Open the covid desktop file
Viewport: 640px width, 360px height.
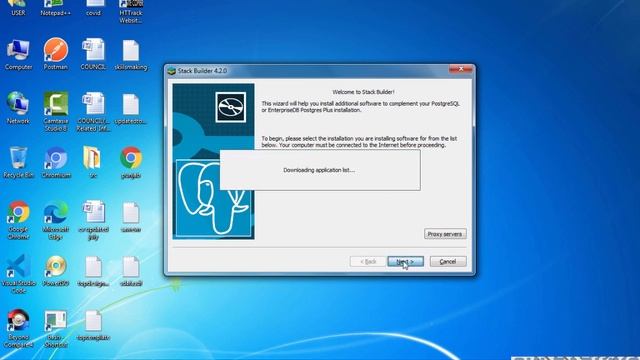[93, 8]
